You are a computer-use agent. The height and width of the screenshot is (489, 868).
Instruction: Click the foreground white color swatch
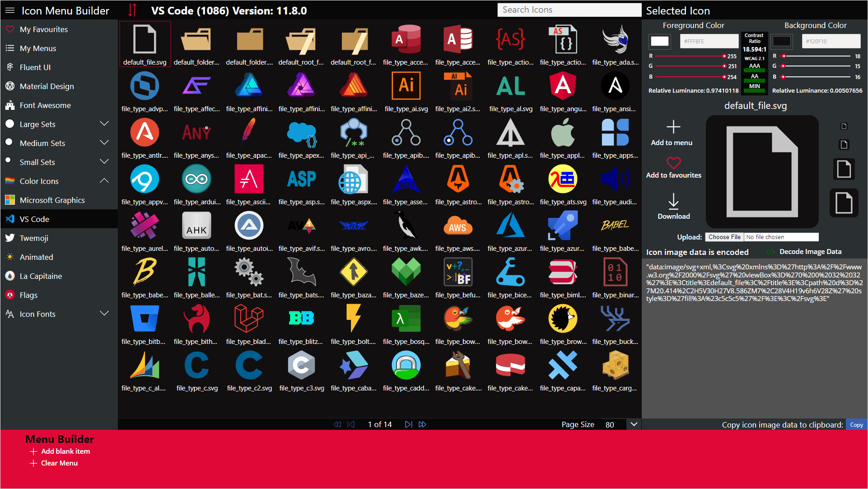coord(659,41)
